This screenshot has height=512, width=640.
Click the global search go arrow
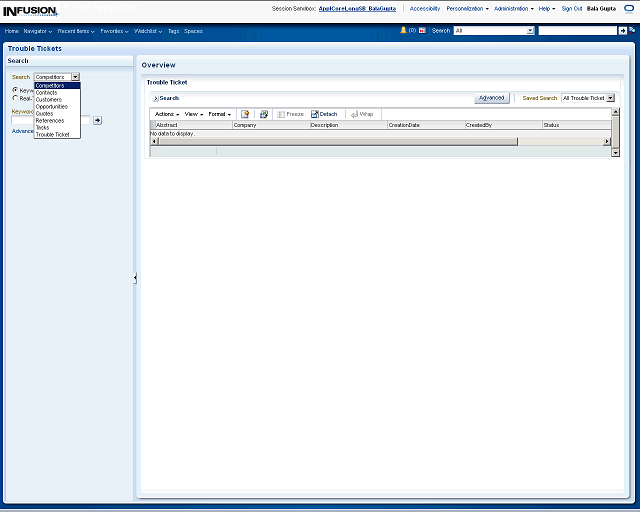(622, 31)
